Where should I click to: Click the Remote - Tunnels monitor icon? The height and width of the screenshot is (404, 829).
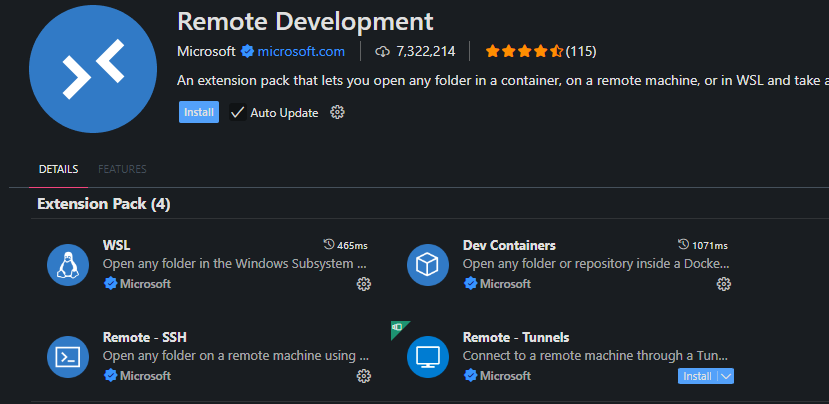pos(429,357)
